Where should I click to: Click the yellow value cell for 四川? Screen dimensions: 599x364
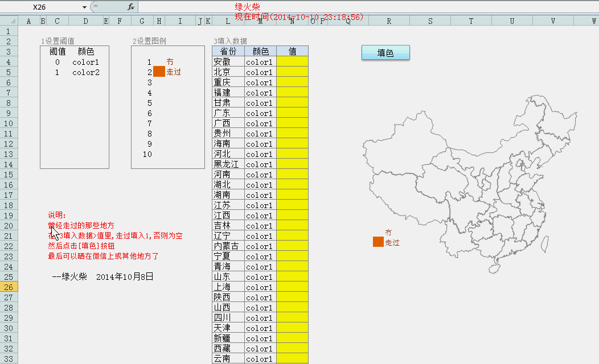click(292, 317)
